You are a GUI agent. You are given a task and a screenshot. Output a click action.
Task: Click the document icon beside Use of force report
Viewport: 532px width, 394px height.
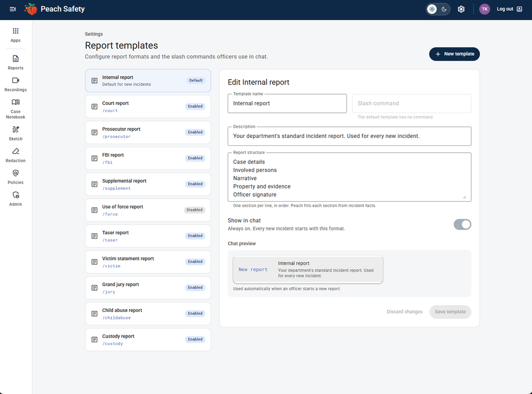(x=95, y=210)
